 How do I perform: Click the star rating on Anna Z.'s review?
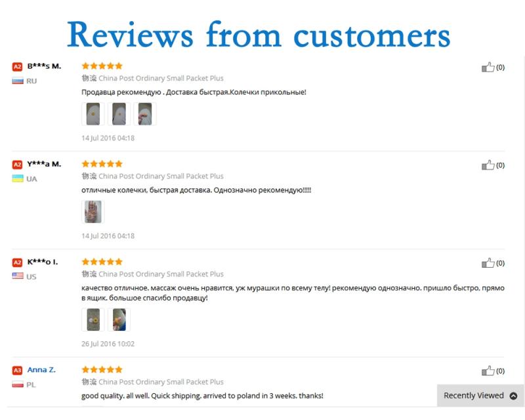click(x=102, y=369)
